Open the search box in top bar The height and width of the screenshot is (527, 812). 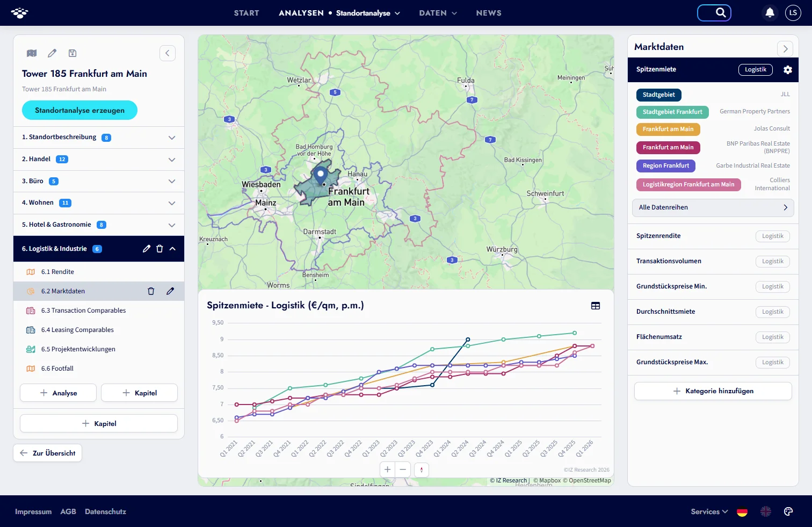[714, 12]
